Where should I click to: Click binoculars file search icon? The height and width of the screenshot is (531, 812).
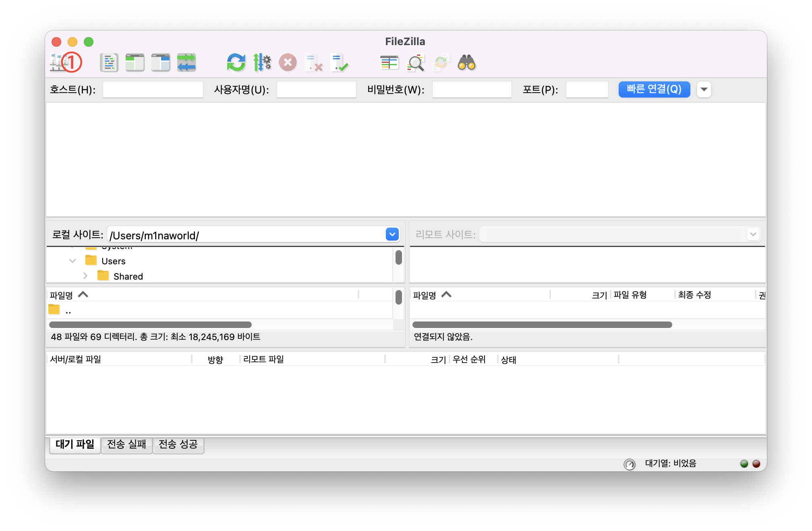click(467, 63)
